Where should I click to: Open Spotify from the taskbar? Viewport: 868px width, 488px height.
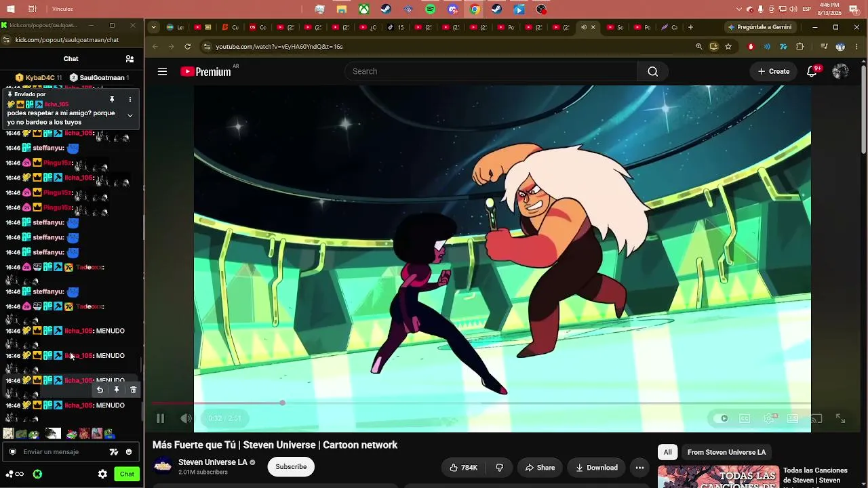pyautogui.click(x=431, y=9)
